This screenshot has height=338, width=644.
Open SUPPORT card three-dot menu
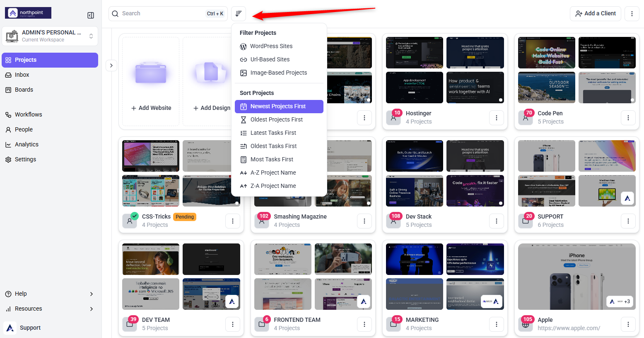(628, 221)
